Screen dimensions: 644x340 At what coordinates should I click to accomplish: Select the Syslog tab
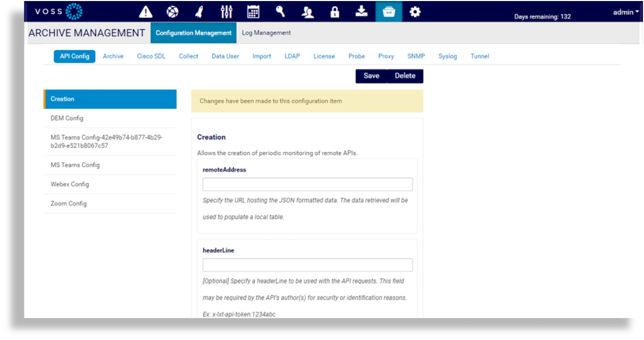click(447, 56)
